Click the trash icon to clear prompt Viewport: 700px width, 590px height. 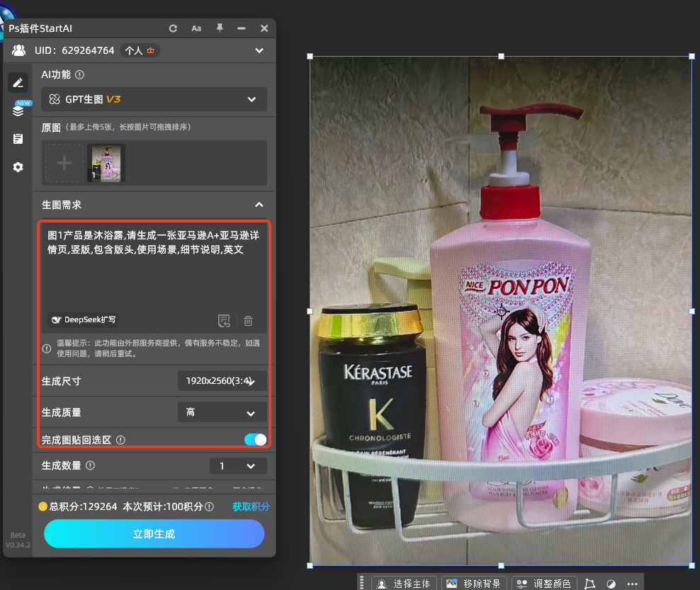click(248, 320)
